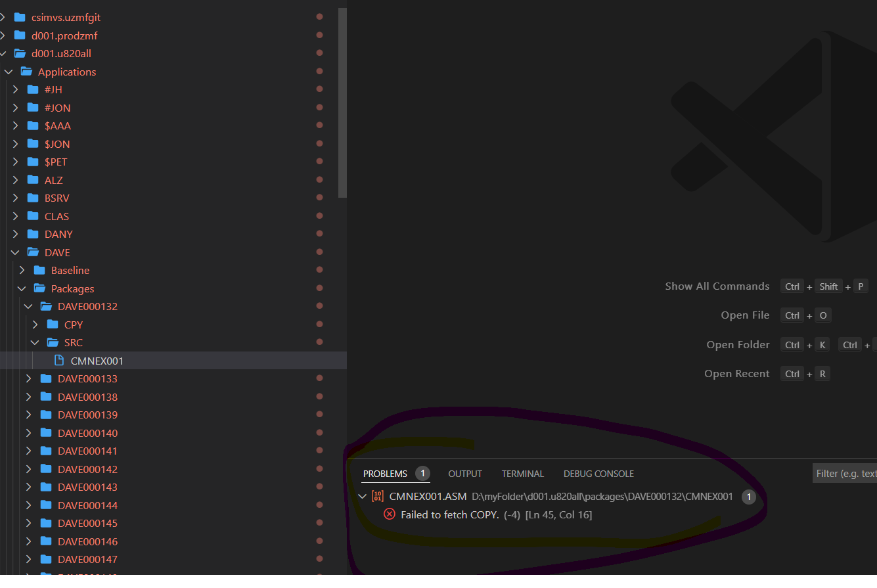This screenshot has height=588, width=877.
Task: Toggle the status dot next to Applications
Action: click(x=319, y=70)
